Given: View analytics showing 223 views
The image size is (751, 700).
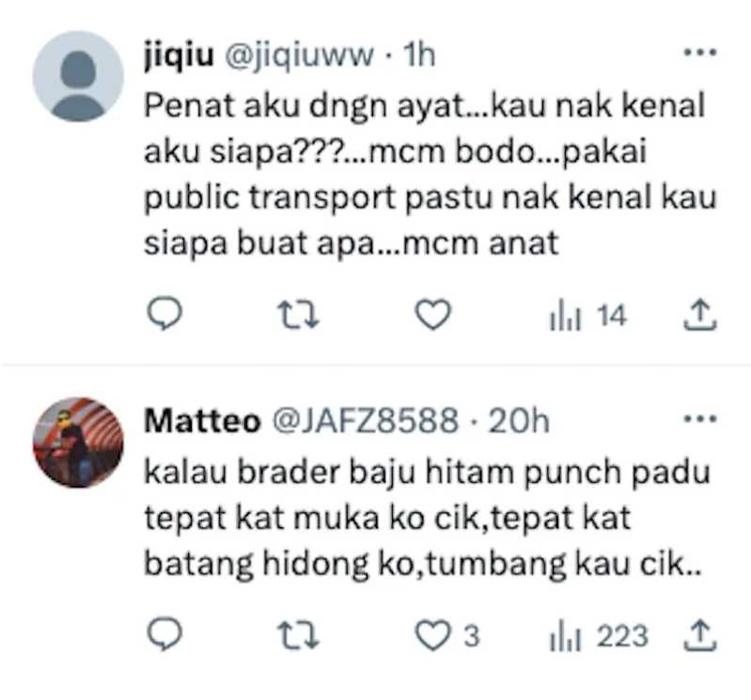Looking at the screenshot, I should pyautogui.click(x=599, y=636).
